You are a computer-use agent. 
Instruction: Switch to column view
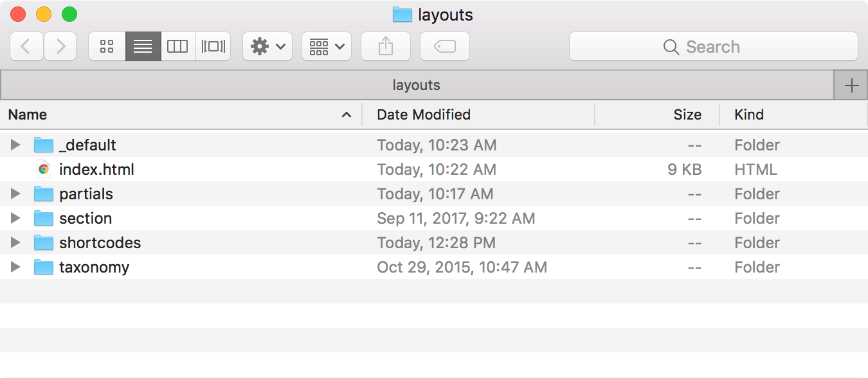(x=177, y=46)
